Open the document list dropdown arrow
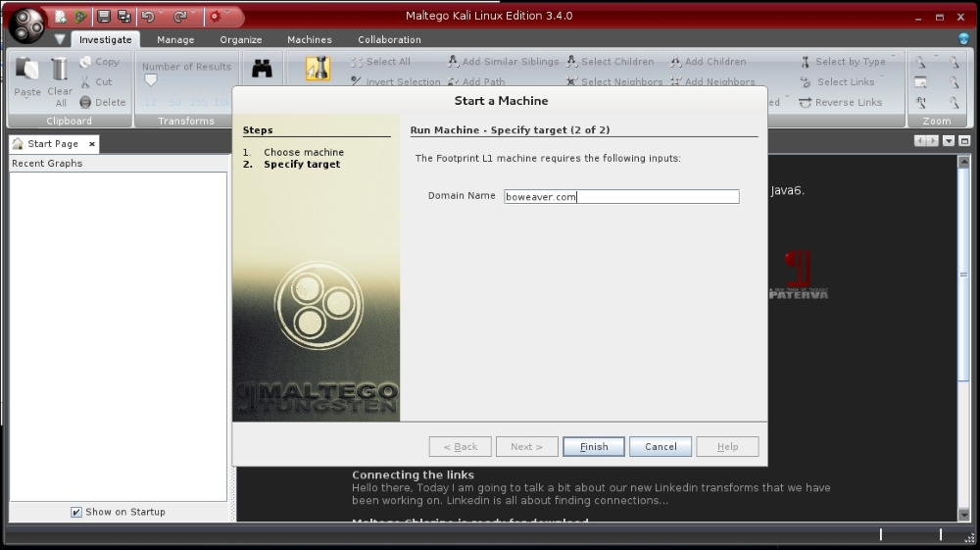 point(949,141)
